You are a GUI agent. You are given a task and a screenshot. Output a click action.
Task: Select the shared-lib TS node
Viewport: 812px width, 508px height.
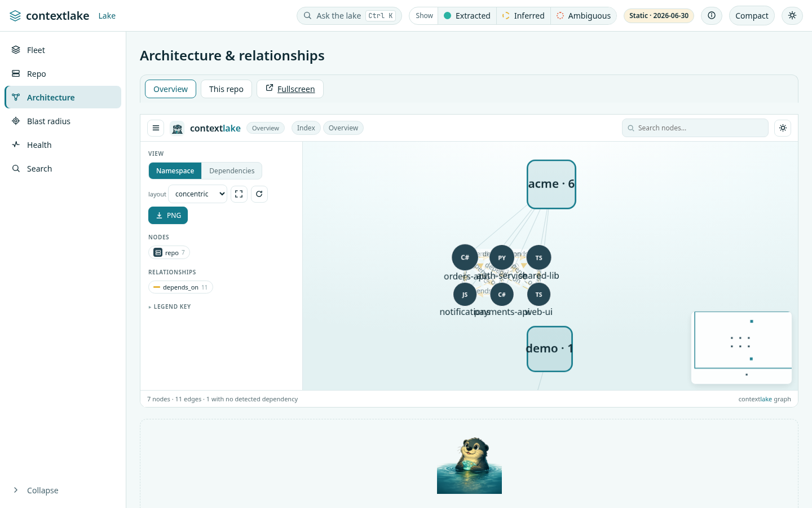click(x=539, y=257)
